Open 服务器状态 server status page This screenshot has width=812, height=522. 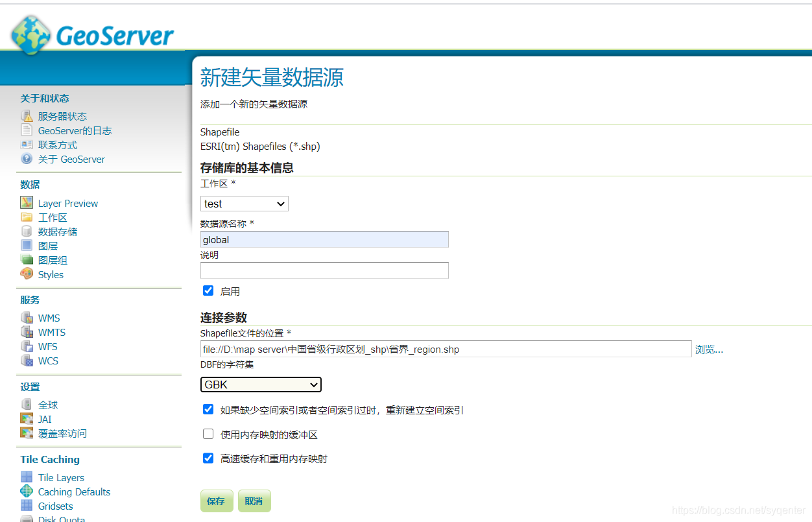(62, 116)
